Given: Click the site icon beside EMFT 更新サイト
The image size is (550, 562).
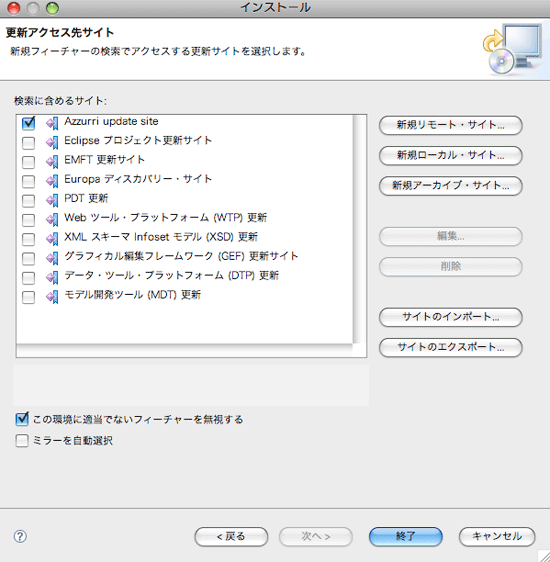Looking at the screenshot, I should coord(52,162).
